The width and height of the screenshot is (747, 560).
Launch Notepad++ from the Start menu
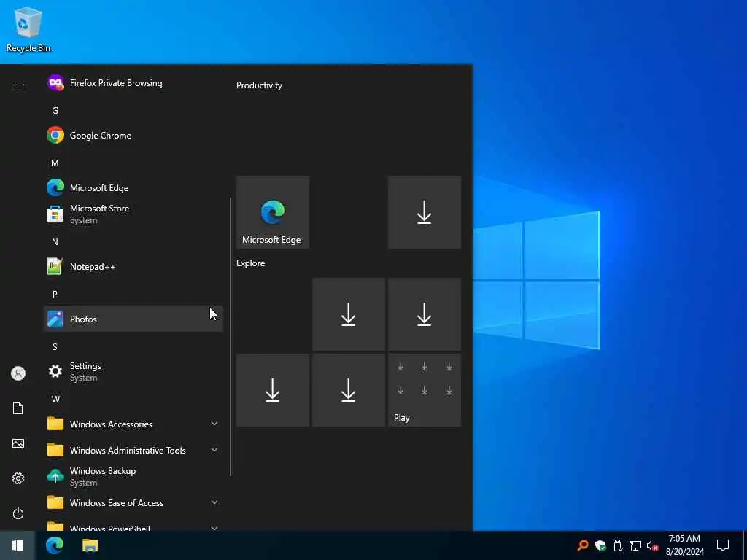point(133,267)
